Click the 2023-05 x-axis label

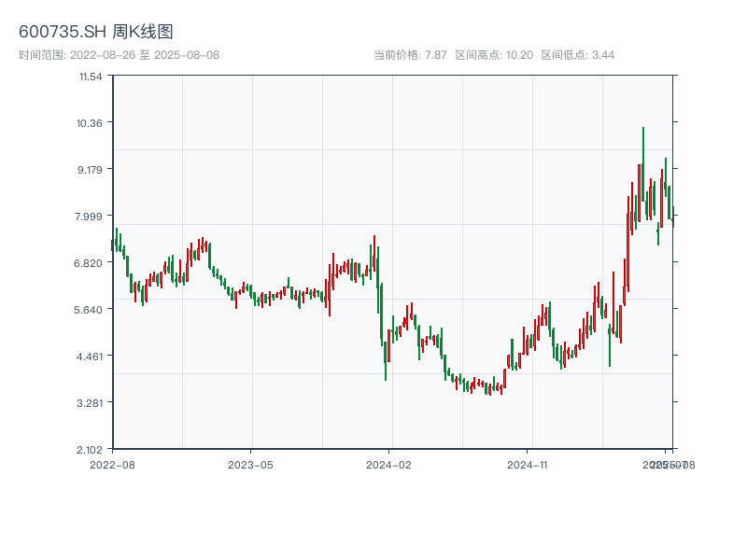coord(250,465)
